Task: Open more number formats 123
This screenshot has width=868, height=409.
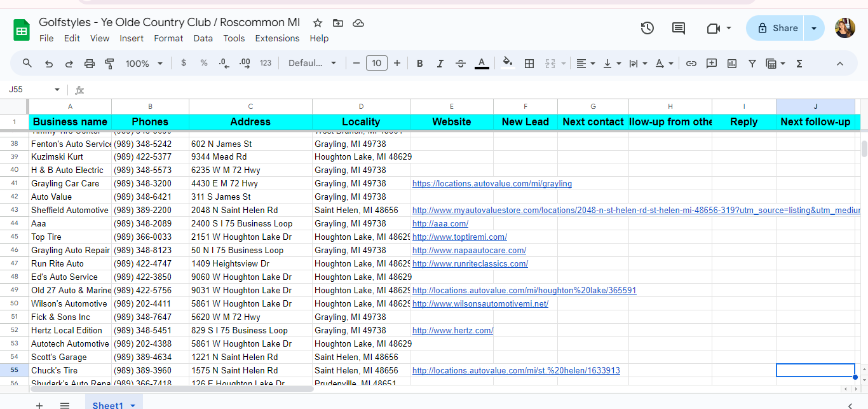Action: tap(266, 63)
